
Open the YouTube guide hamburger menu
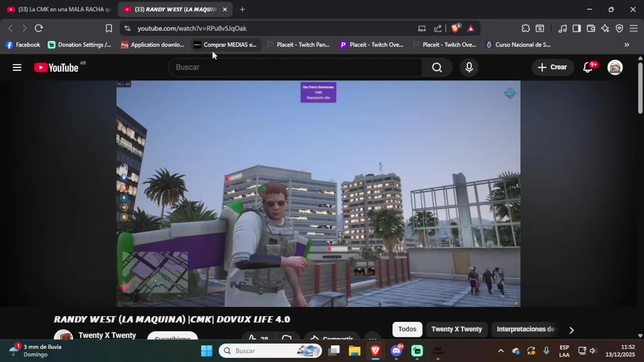click(17, 67)
